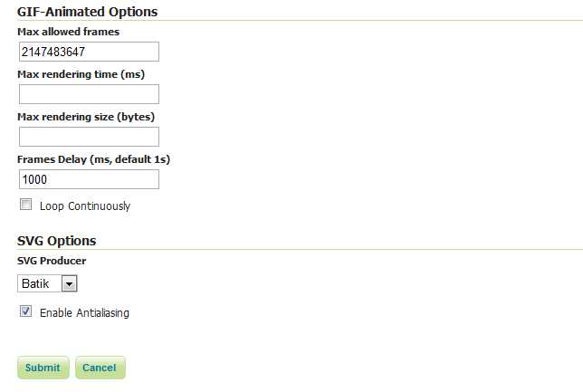Submit the rendering options form
The image size is (583, 392).
coord(43,368)
